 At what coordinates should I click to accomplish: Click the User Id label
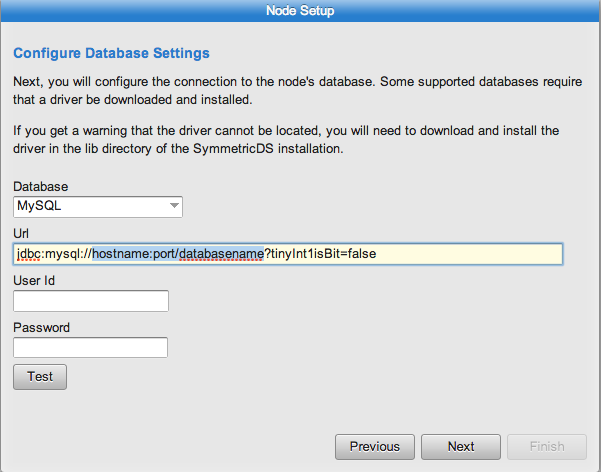click(34, 281)
